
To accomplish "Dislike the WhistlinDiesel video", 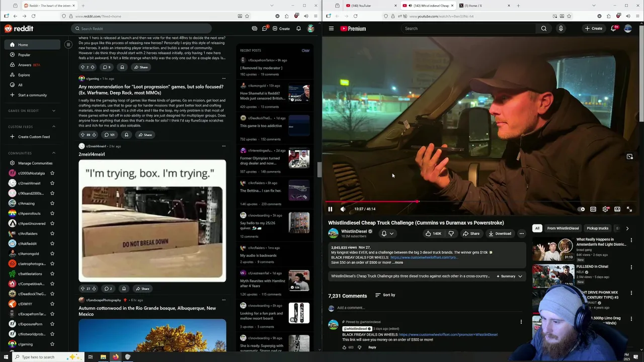I will pyautogui.click(x=451, y=233).
